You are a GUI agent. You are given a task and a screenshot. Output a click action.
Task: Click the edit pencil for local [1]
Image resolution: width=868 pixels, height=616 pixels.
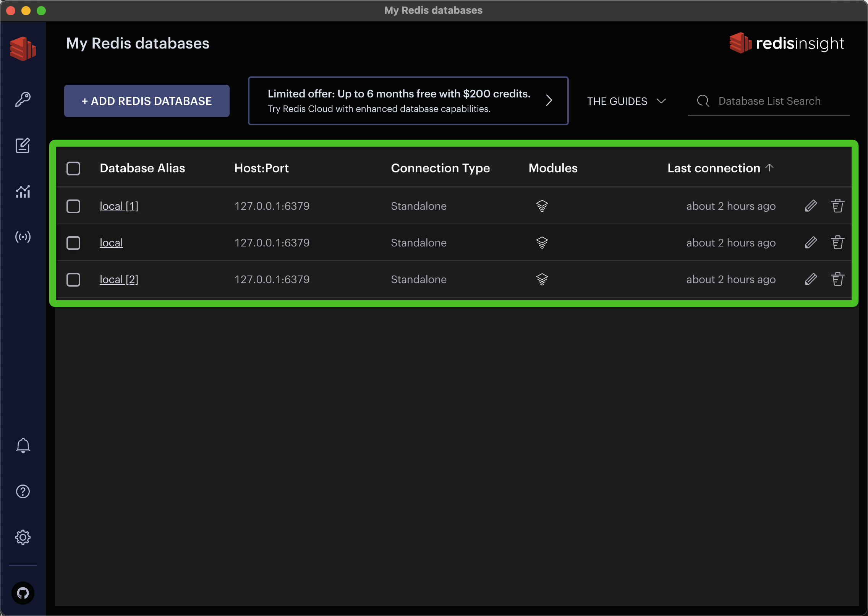coord(811,206)
